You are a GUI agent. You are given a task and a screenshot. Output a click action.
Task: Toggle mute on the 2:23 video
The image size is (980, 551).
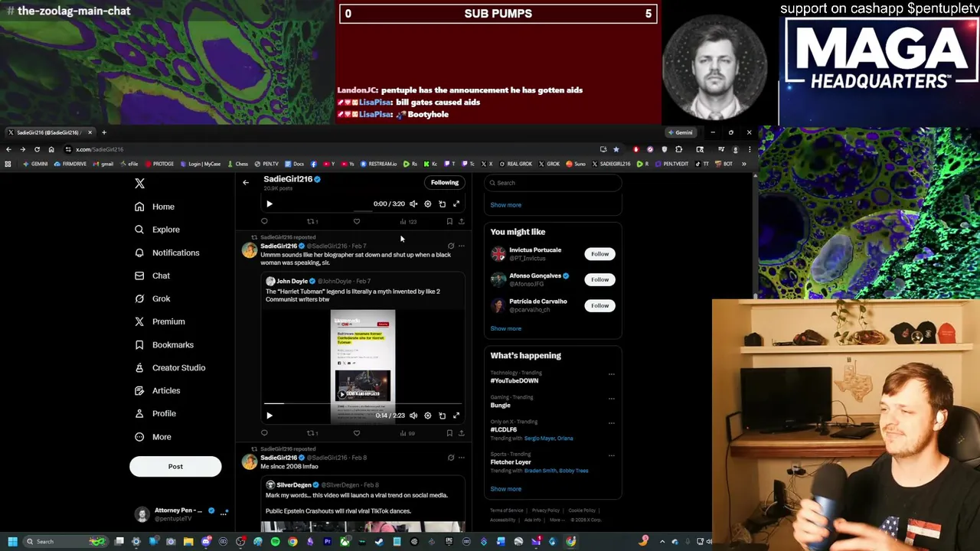413,416
